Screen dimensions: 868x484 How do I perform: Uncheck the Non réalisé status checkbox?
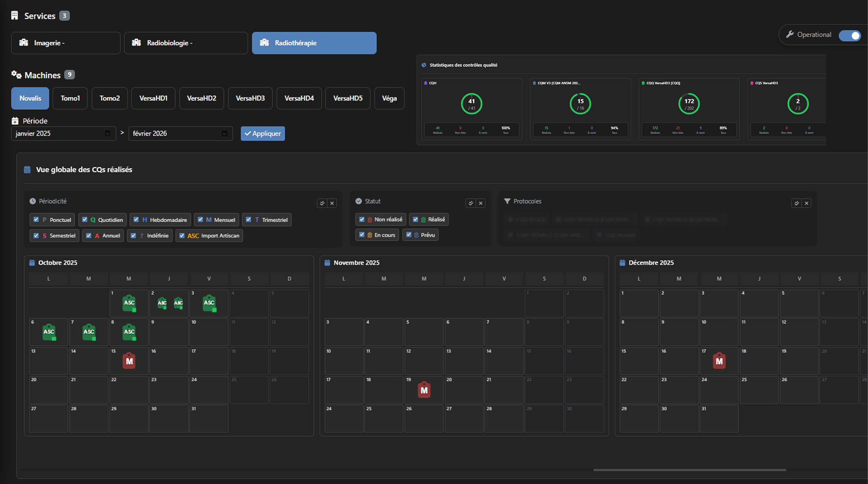click(362, 219)
